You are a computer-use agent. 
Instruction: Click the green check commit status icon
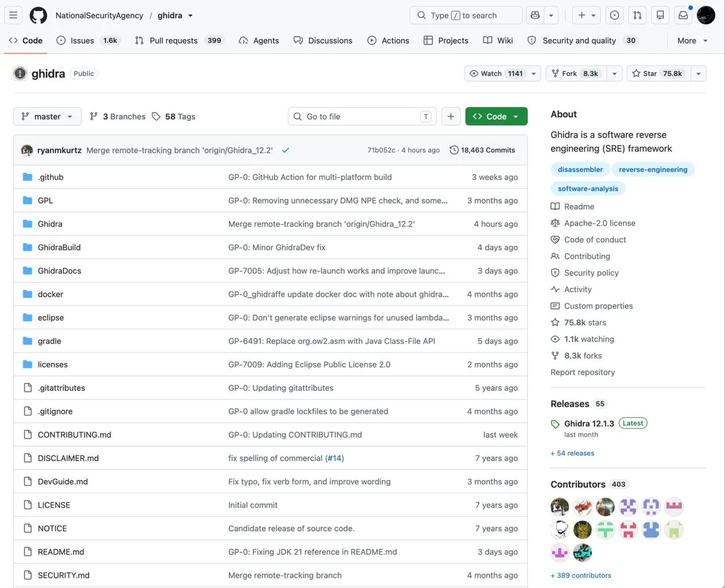coord(285,150)
